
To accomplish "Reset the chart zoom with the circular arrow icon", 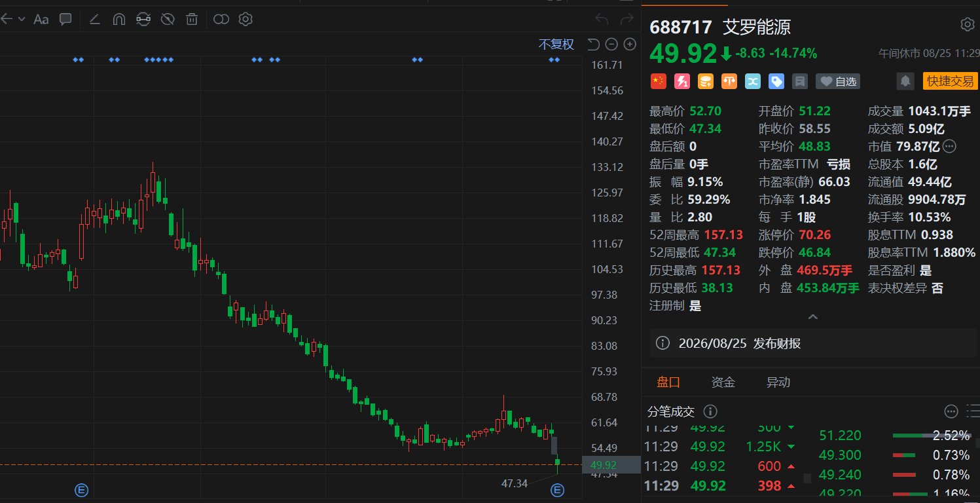I will click(593, 45).
